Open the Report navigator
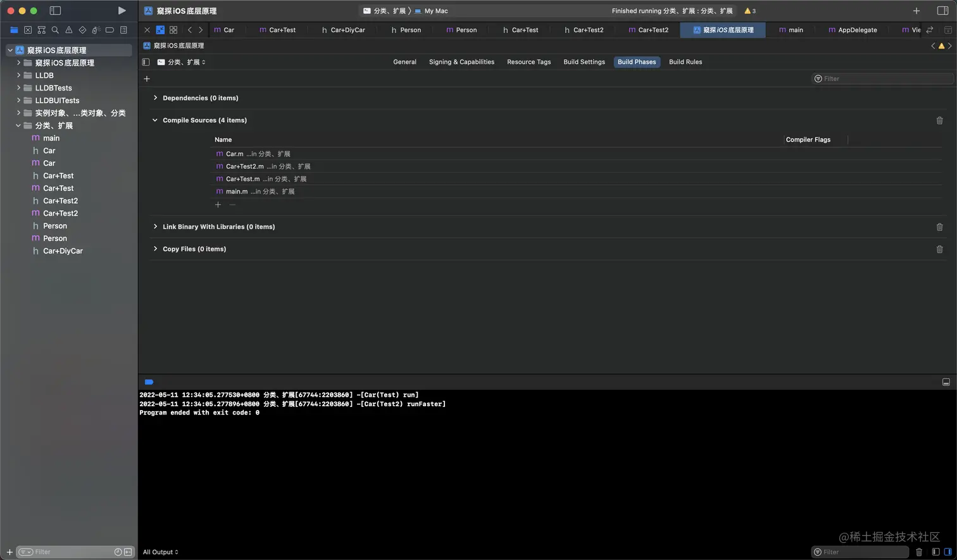Image resolution: width=957 pixels, height=560 pixels. tap(123, 30)
